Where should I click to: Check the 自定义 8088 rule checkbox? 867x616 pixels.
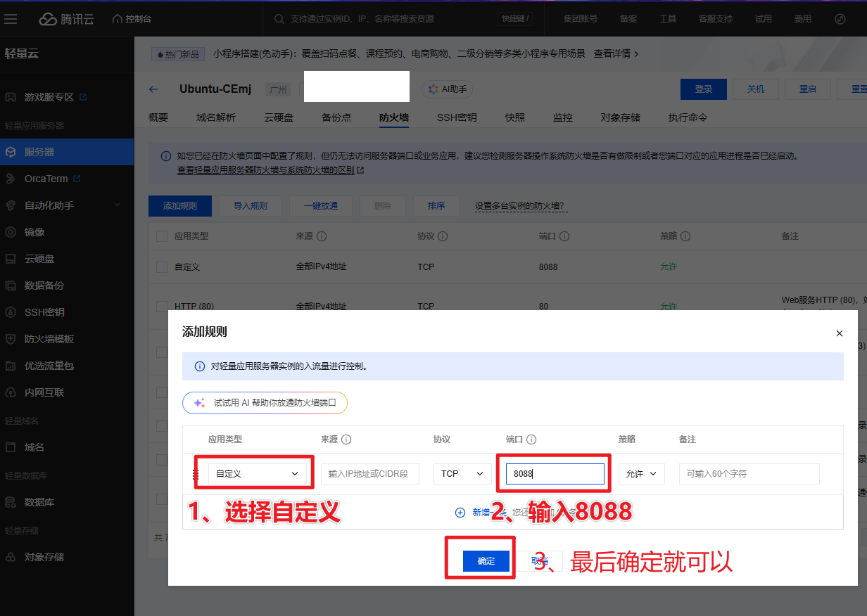pyautogui.click(x=162, y=267)
